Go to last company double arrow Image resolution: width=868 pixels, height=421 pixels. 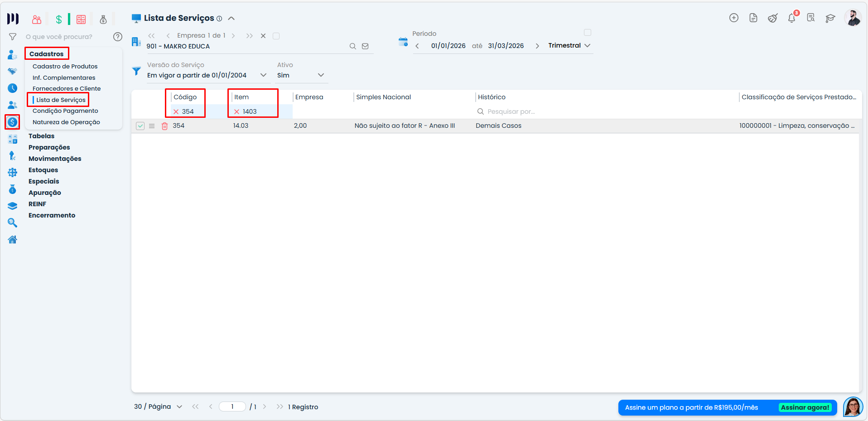click(249, 36)
